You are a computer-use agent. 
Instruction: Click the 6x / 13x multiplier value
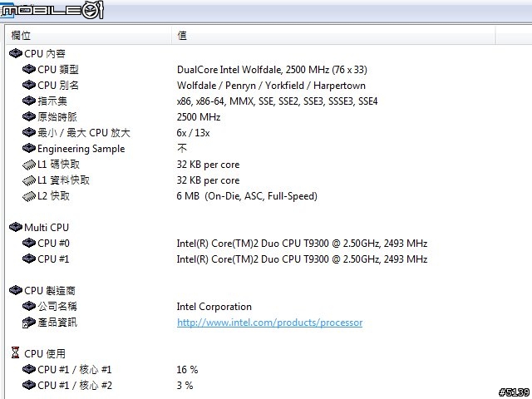[x=193, y=133]
